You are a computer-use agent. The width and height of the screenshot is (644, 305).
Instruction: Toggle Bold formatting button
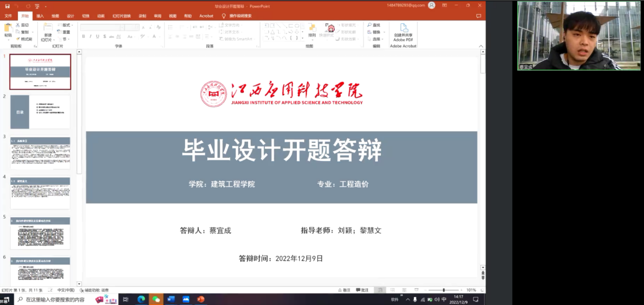[x=83, y=36]
